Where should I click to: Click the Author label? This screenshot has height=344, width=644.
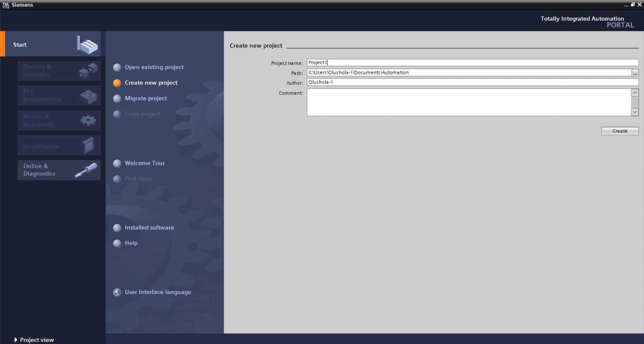(294, 83)
